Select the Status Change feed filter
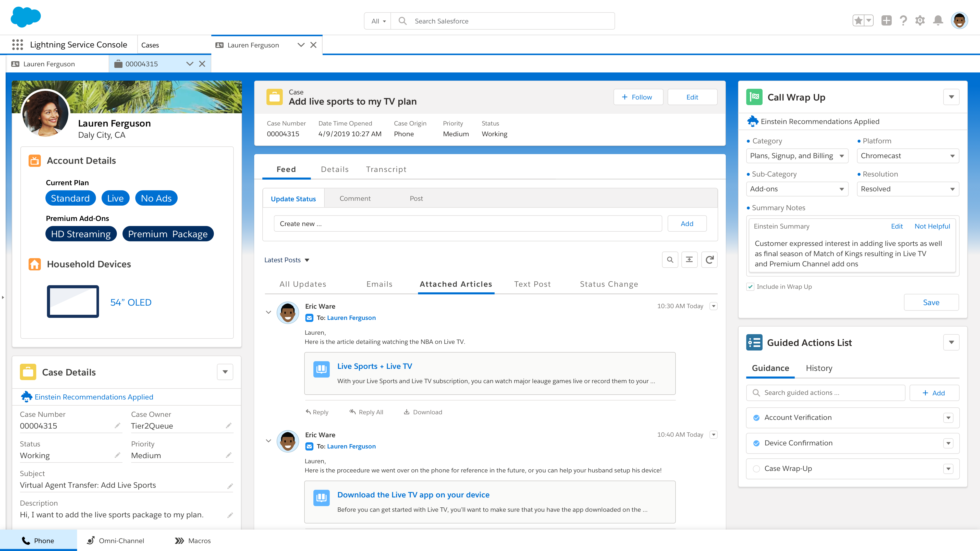This screenshot has width=980, height=551. [x=609, y=284]
